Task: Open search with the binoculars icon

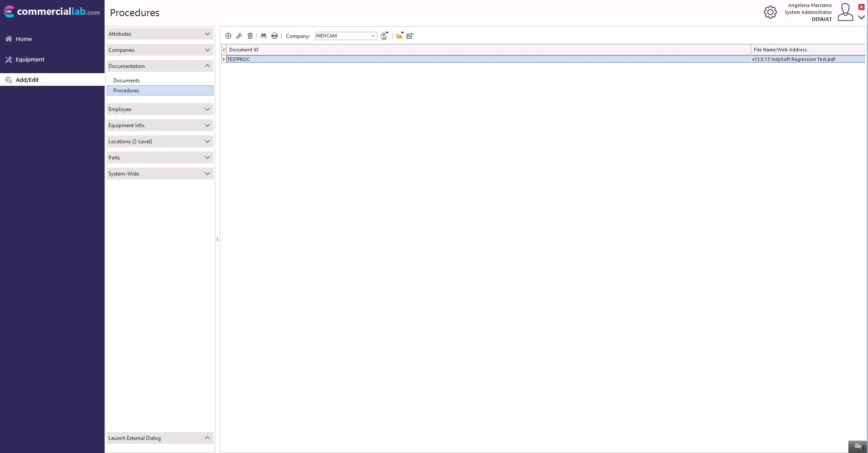Action: (x=264, y=36)
